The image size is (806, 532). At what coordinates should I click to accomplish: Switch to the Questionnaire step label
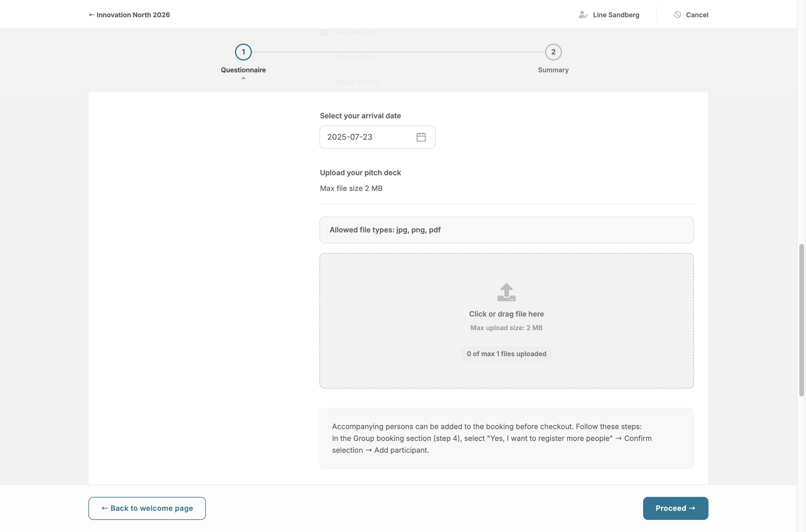[x=243, y=70]
